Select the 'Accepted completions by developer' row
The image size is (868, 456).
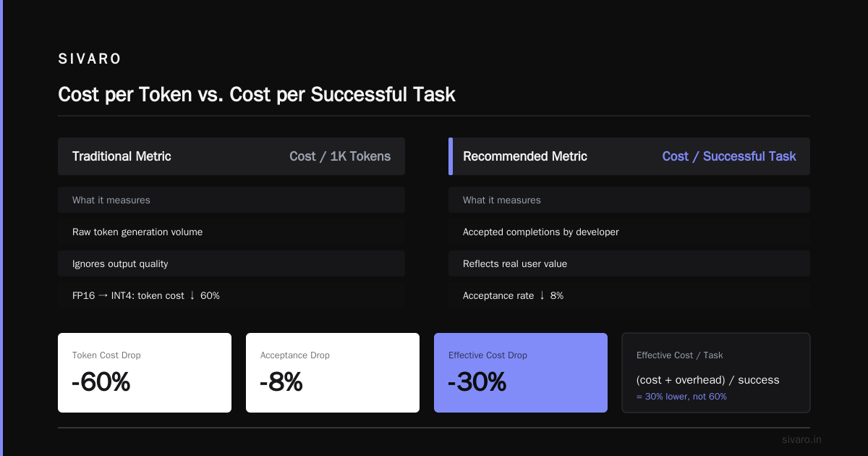point(629,232)
